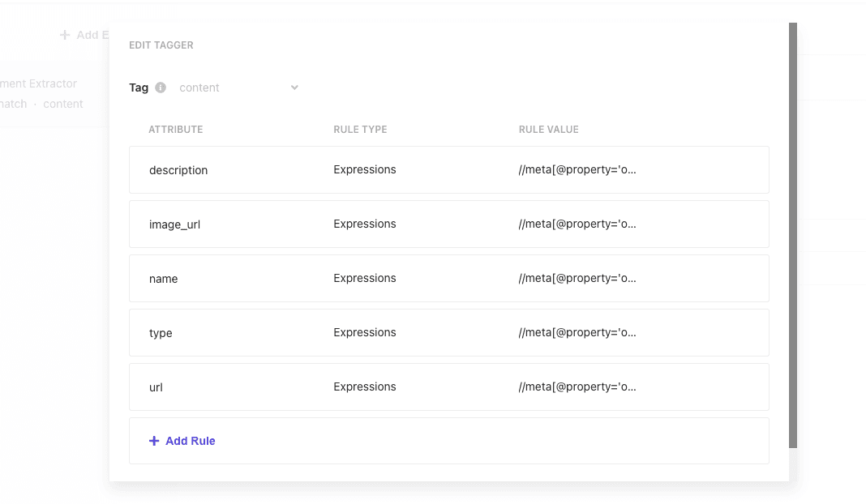
Task: Click the Edit Tagger dialog vertical scrollbar
Action: (793, 235)
